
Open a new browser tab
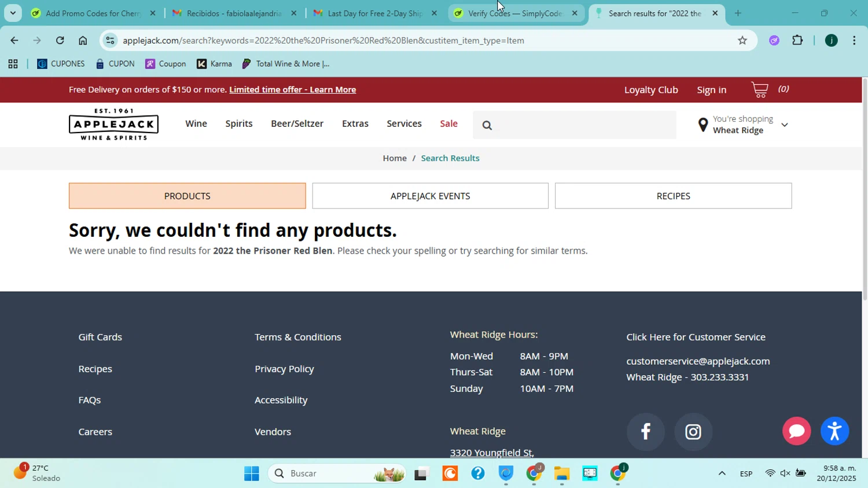pyautogui.click(x=738, y=13)
